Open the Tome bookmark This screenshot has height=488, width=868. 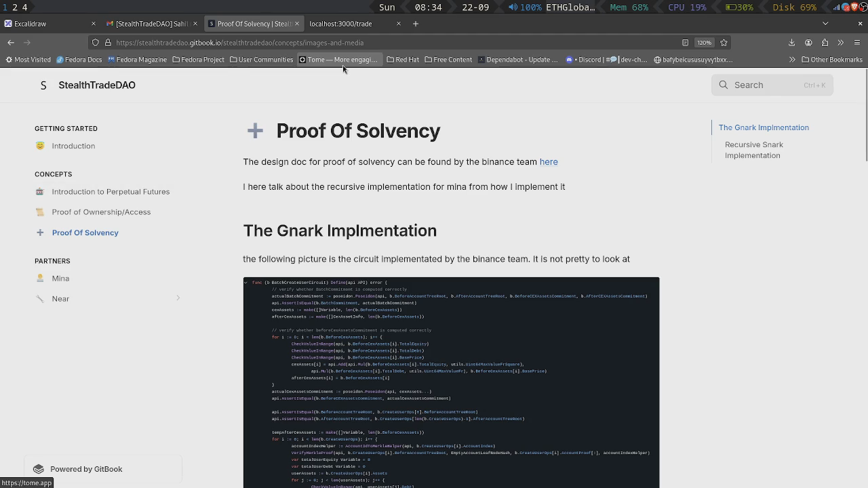pos(338,60)
